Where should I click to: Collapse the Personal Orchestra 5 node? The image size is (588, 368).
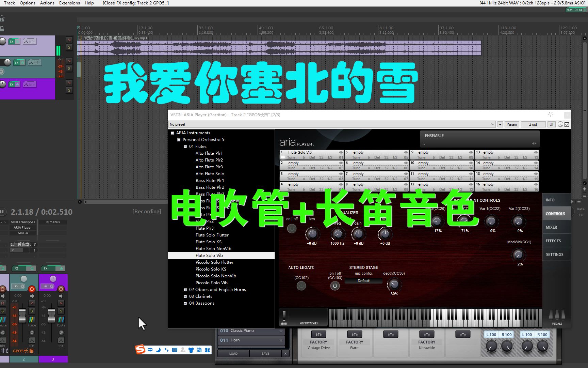click(x=179, y=140)
